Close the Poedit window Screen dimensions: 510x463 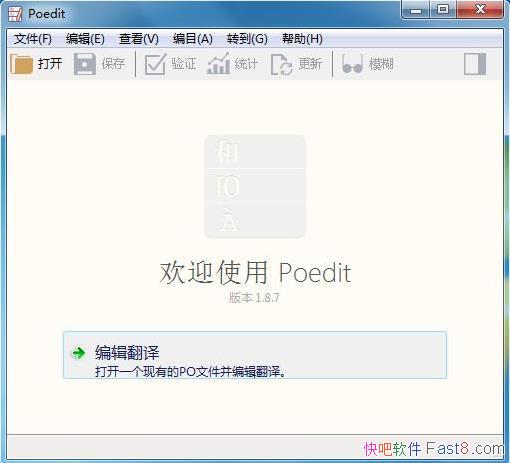tap(480, 10)
